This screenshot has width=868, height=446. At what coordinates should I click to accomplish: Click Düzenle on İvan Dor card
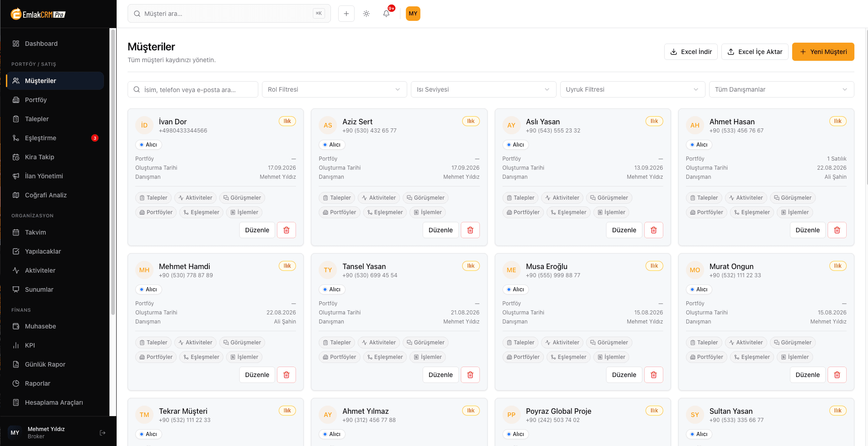coord(257,230)
